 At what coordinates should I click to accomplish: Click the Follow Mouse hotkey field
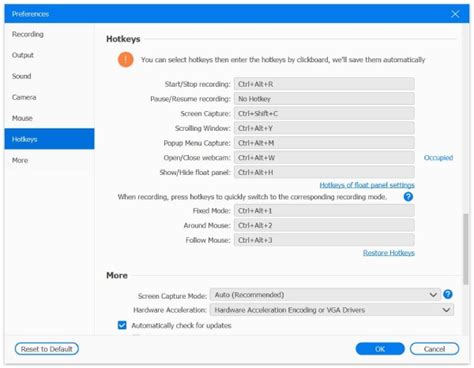click(x=324, y=240)
